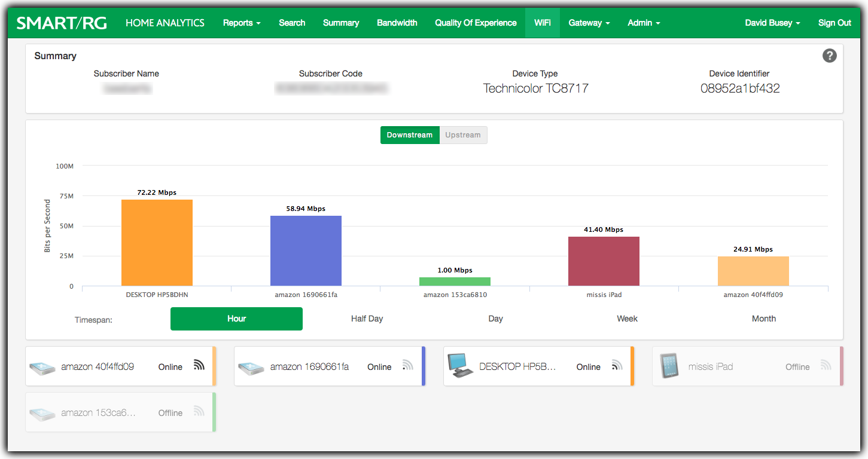The width and height of the screenshot is (868, 459).
Task: Click the Summary panel heading
Action: (56, 56)
